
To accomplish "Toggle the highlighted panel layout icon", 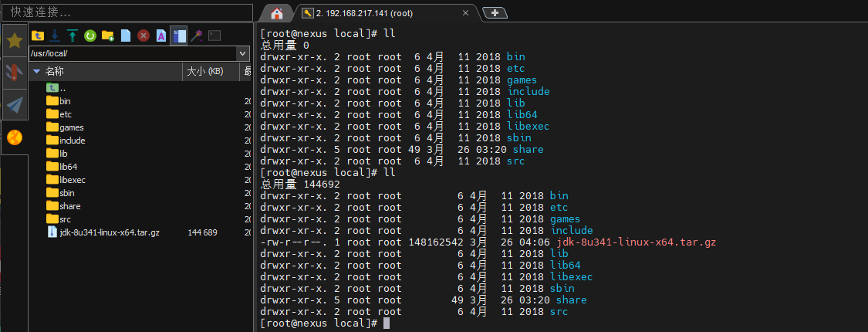I will tap(178, 36).
